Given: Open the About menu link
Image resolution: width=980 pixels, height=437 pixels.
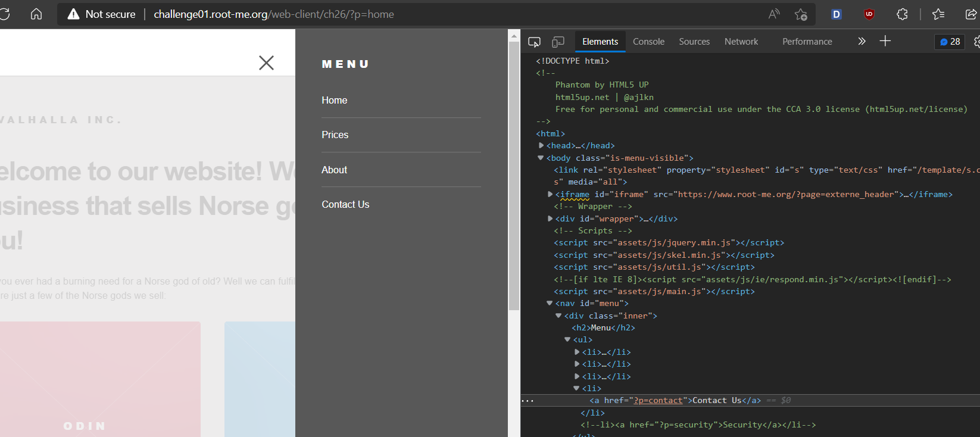Looking at the screenshot, I should 335,170.
